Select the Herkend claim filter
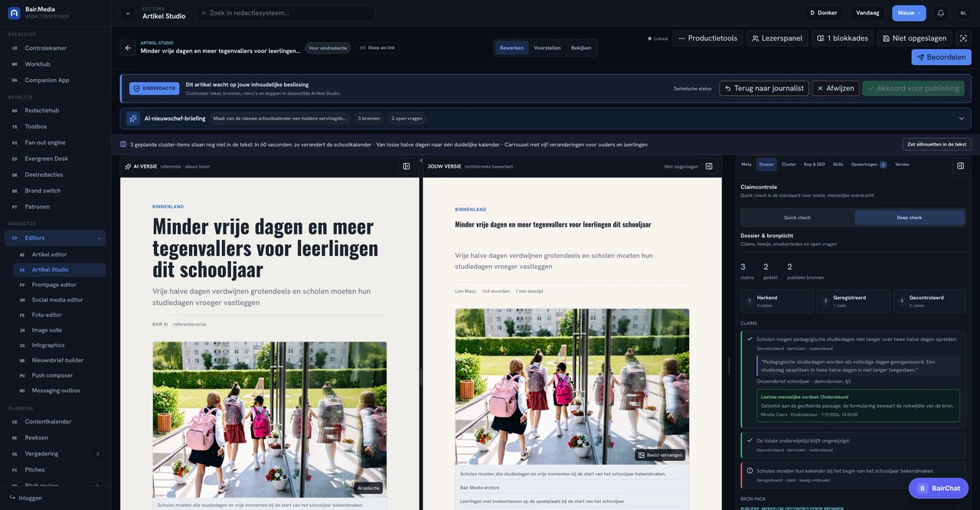 click(x=776, y=301)
